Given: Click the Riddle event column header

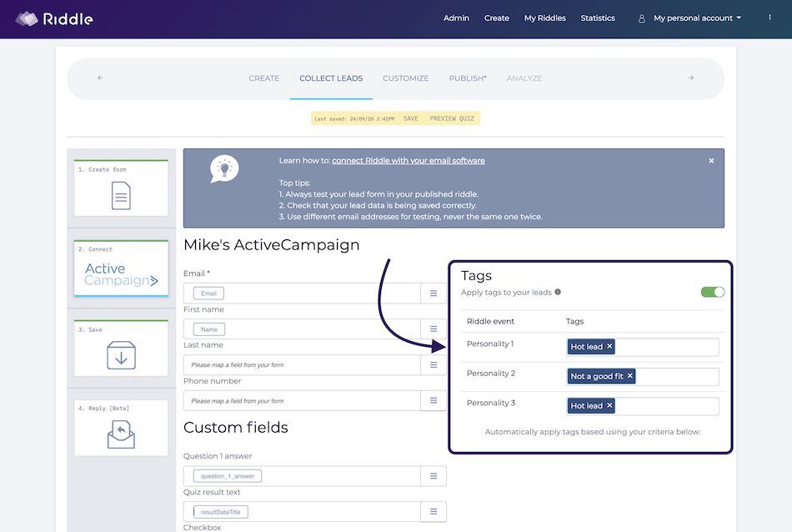Looking at the screenshot, I should (x=490, y=321).
